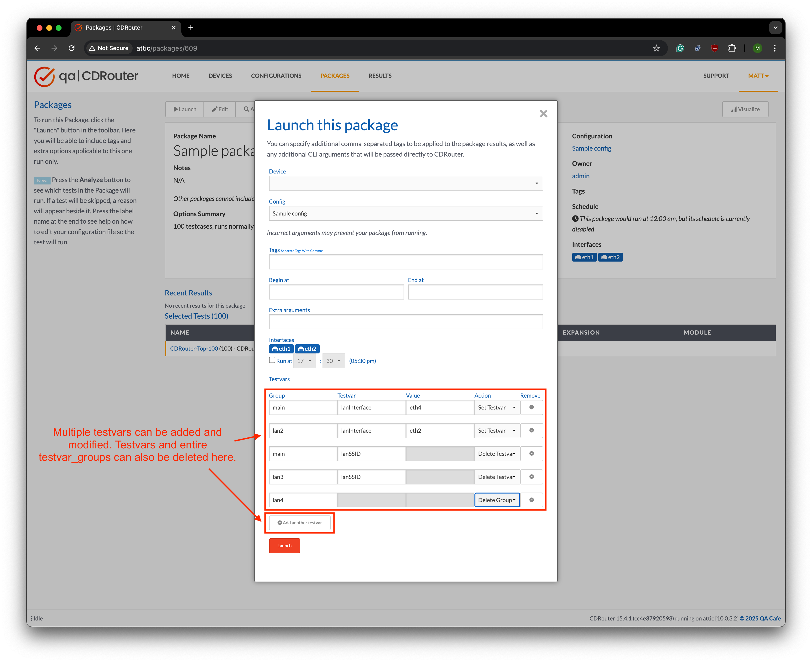Click the eth2 interface badge in dialog

click(307, 349)
